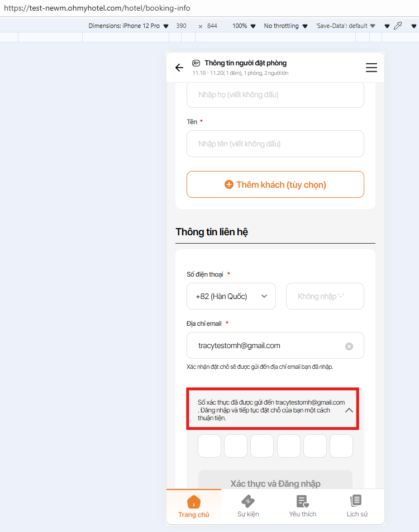419x532 pixels.
Task: Open the +82 (Hàn Quốc) country code dropdown
Action: [x=231, y=296]
